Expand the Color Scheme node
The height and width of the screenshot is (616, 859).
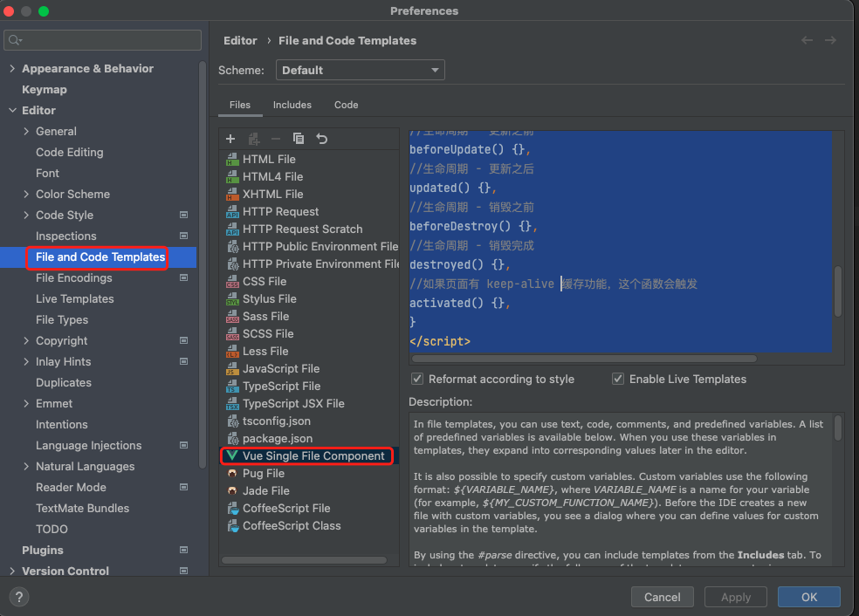click(x=26, y=195)
